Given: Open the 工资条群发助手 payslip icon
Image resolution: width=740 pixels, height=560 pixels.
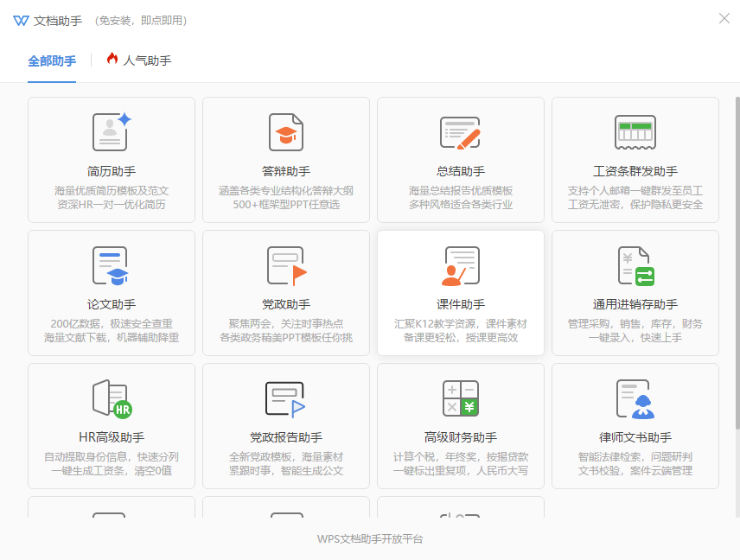Looking at the screenshot, I should [635, 132].
